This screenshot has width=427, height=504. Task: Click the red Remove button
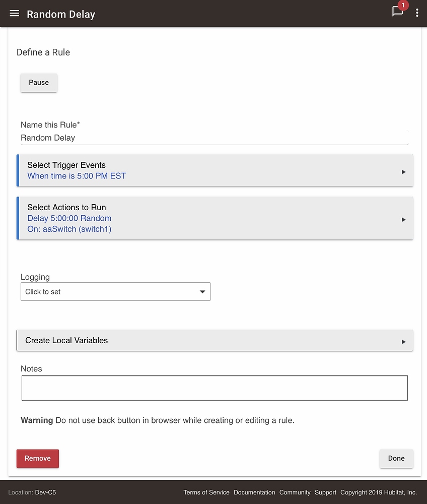(x=38, y=458)
